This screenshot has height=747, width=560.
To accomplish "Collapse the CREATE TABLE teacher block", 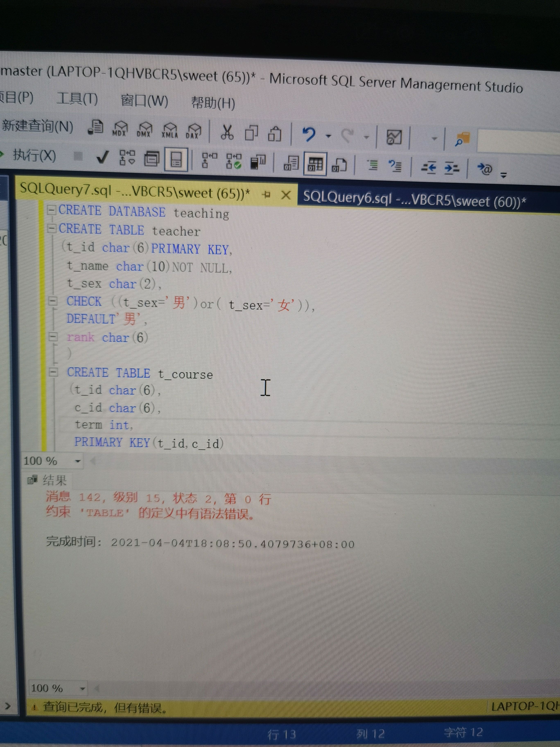I will point(51,229).
